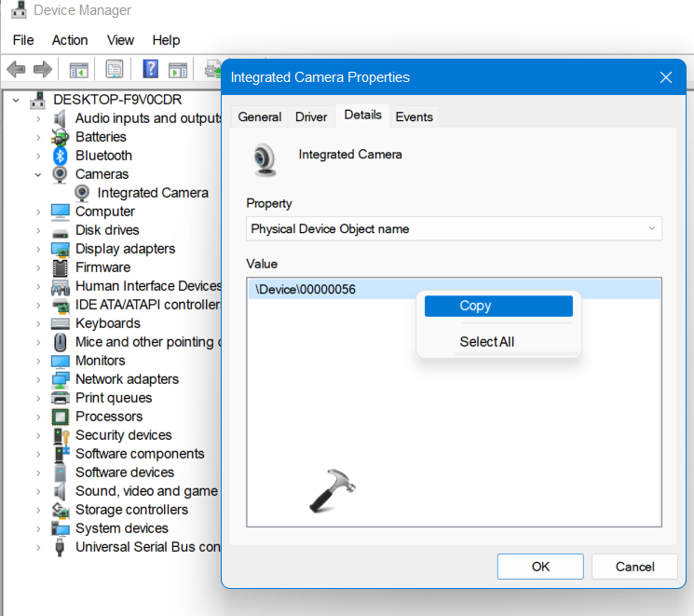
Task: Click the show/hide action pane toolbar icon
Action: click(179, 70)
